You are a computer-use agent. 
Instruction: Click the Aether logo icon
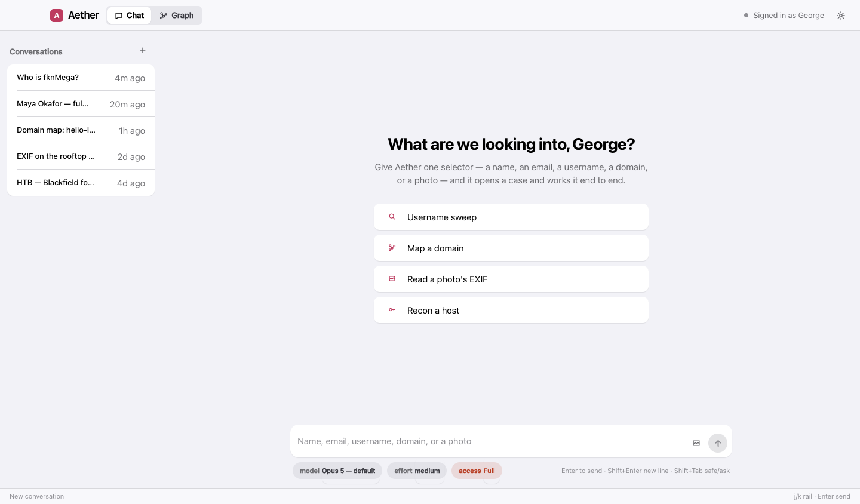(x=57, y=16)
